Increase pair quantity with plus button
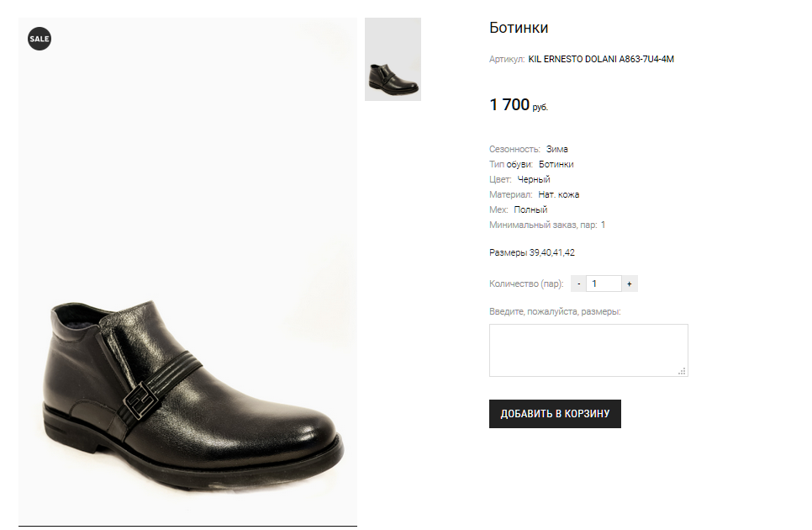 629,284
